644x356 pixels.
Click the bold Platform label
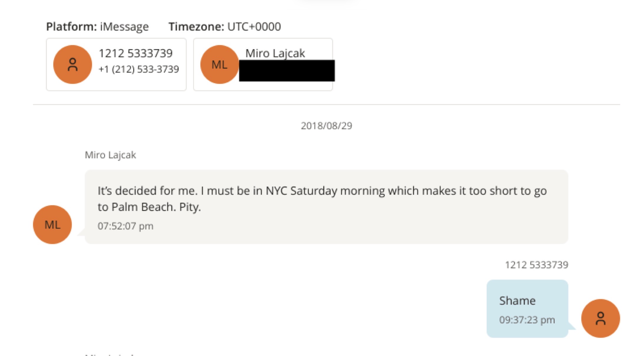71,26
